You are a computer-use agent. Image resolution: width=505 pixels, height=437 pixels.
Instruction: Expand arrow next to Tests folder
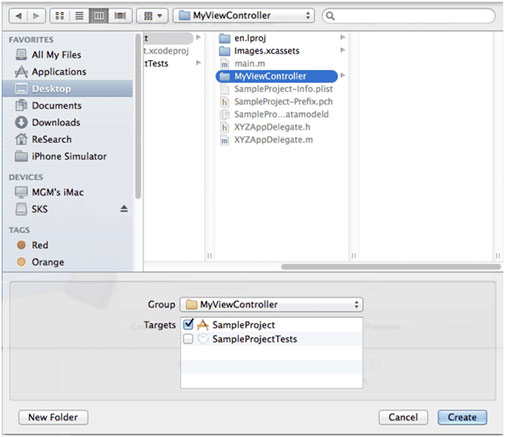(198, 63)
